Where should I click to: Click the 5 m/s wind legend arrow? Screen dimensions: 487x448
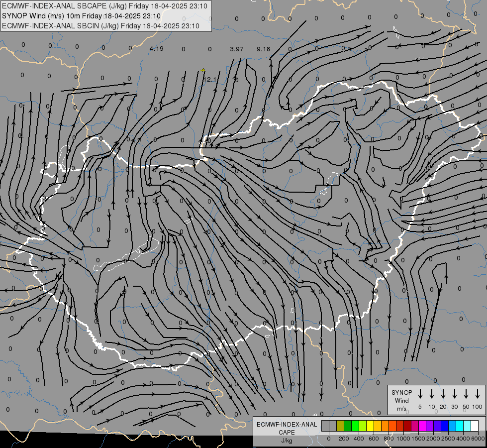420,394
